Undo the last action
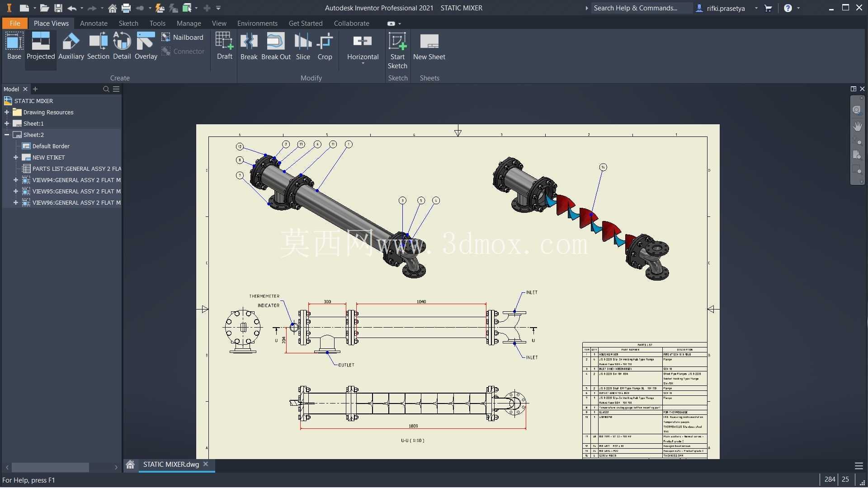This screenshot has height=488, width=868. point(72,8)
